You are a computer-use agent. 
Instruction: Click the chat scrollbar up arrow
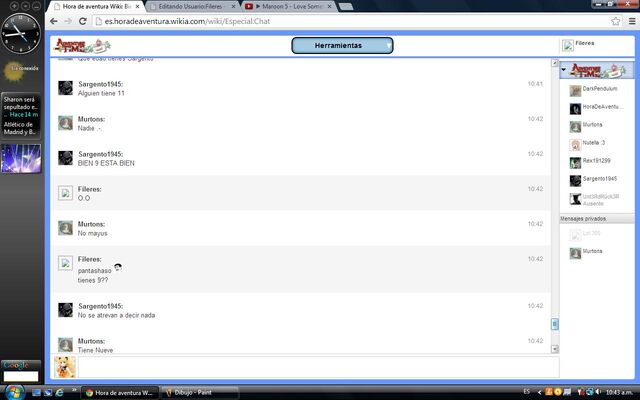pyautogui.click(x=555, y=63)
